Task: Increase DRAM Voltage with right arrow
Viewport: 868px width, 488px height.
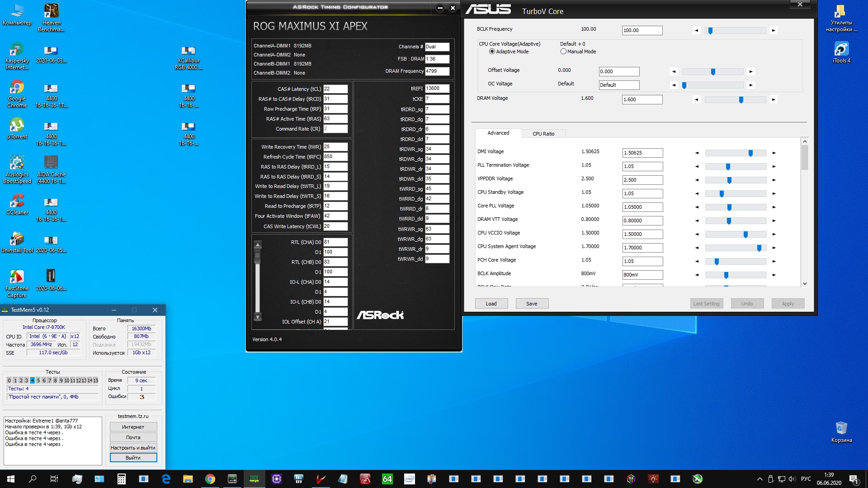Action: coord(774,99)
